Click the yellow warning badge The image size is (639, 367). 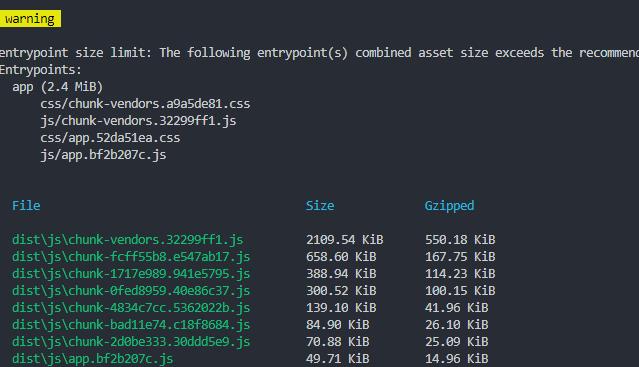click(x=30, y=19)
